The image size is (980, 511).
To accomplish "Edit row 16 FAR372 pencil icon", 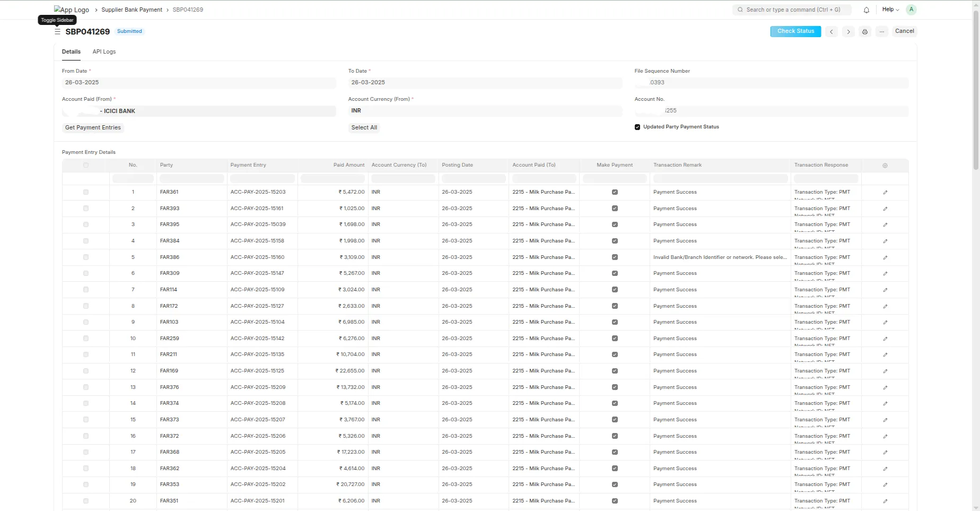I will point(885,436).
